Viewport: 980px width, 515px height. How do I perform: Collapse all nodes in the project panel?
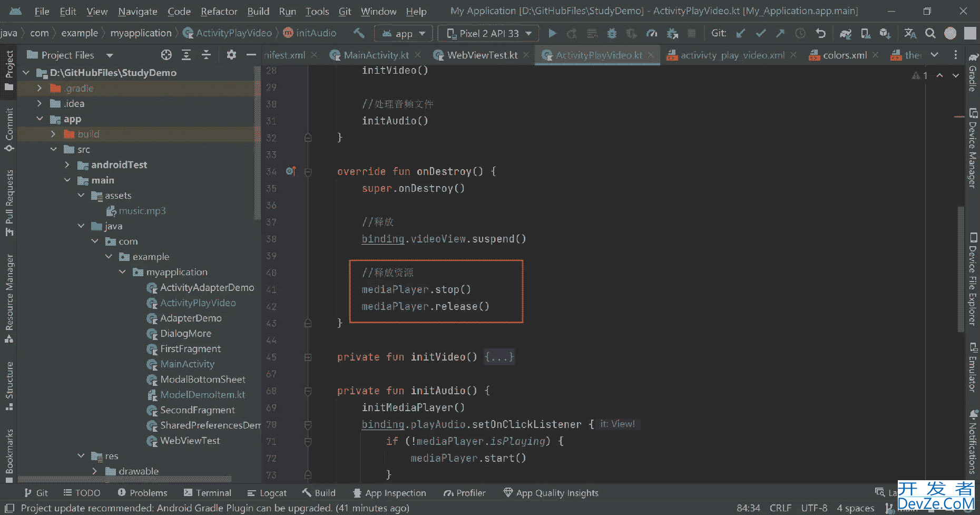point(206,55)
